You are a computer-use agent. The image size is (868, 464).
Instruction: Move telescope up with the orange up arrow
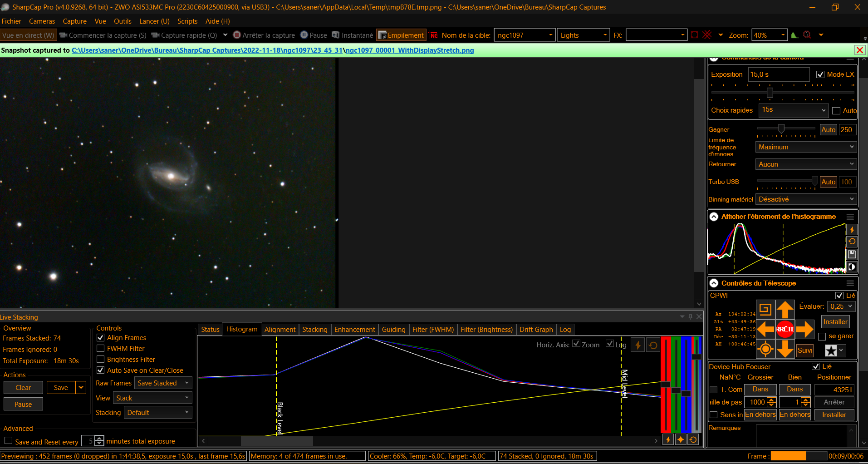pyautogui.click(x=785, y=310)
